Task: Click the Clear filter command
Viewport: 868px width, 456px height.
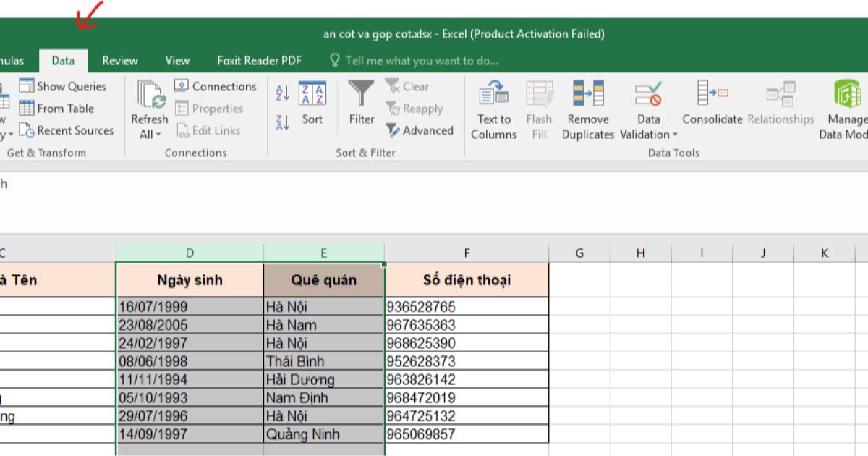Action: point(409,86)
